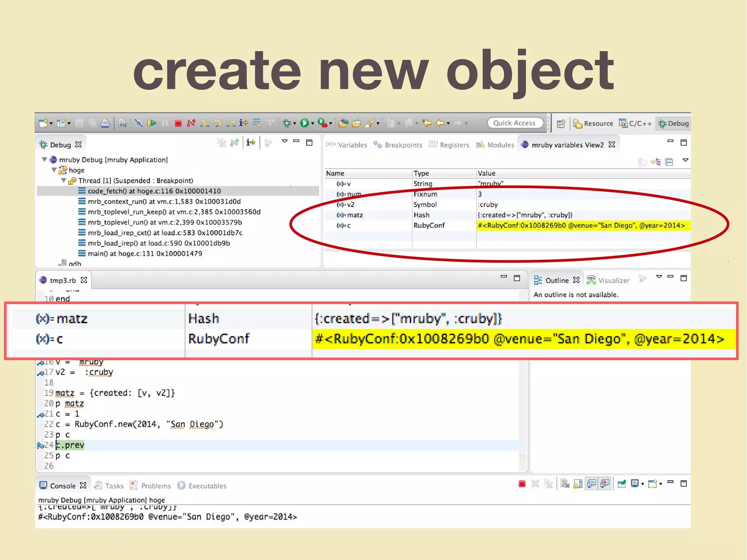Click Run External Tools icon
The width and height of the screenshot is (747, 560).
(322, 123)
